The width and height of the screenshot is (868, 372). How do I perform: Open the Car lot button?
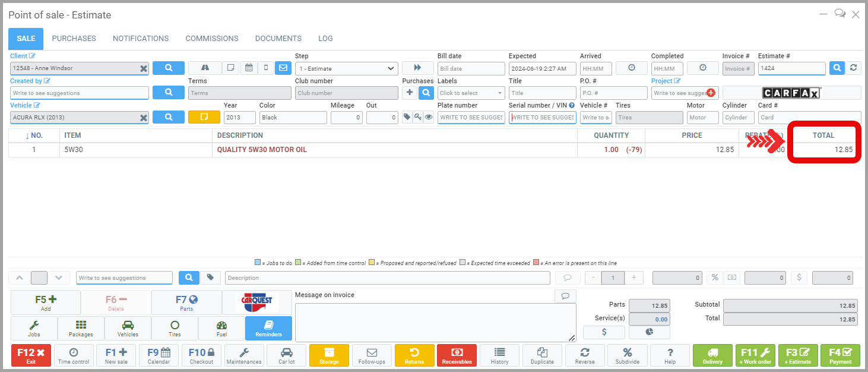[286, 355]
